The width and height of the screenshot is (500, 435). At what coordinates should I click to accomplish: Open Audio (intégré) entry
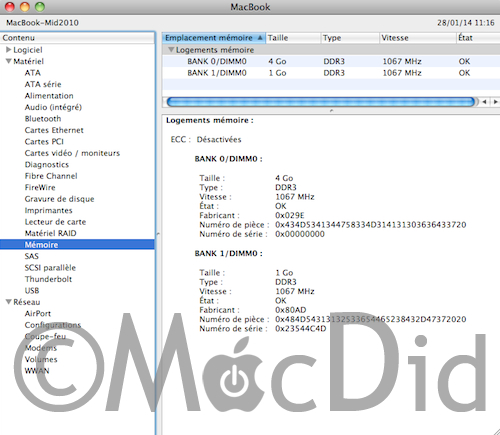(53, 107)
